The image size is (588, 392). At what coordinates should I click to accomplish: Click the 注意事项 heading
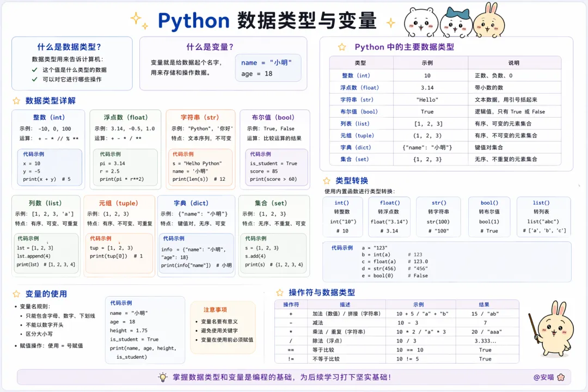click(x=215, y=309)
